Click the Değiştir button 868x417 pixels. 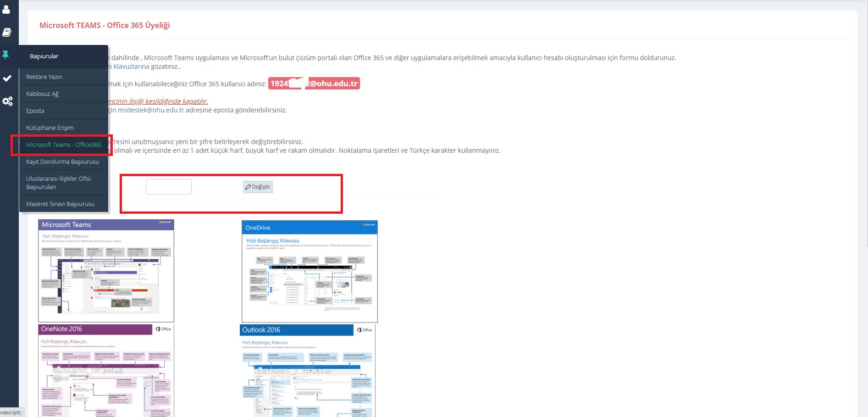click(258, 187)
